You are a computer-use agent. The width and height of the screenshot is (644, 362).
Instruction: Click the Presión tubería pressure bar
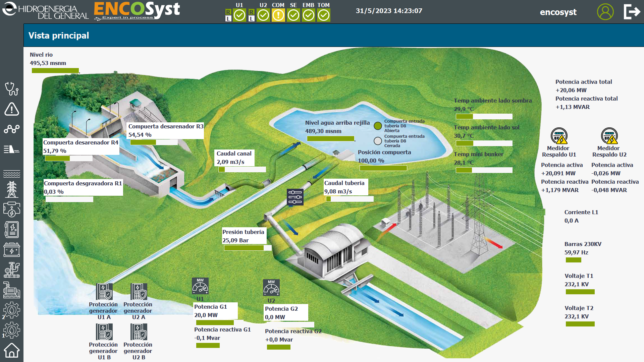248,248
